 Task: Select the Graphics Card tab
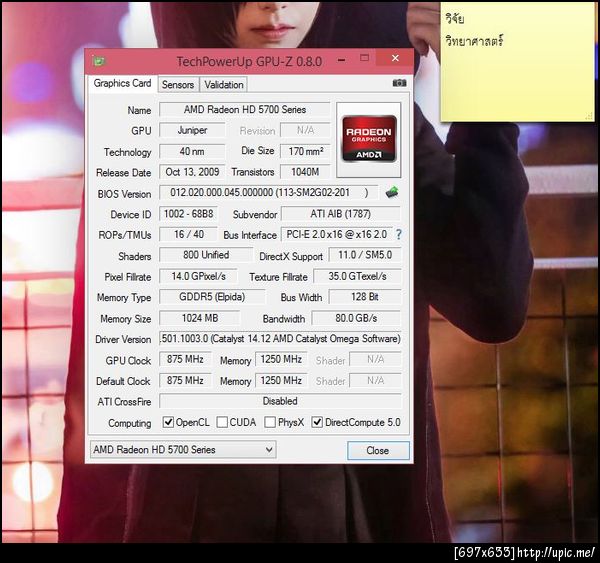click(x=122, y=83)
